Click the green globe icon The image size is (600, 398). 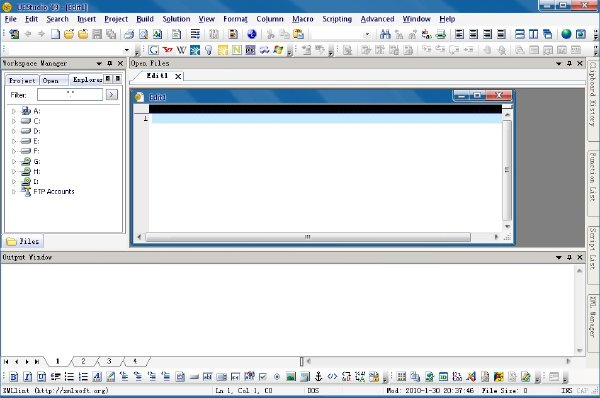coord(566,34)
